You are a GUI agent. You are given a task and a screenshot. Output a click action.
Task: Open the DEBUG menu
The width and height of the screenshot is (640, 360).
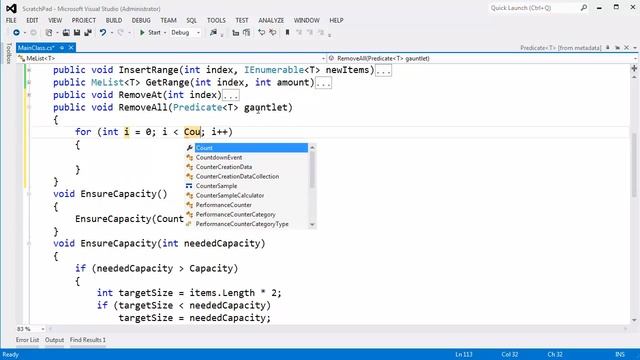141,20
